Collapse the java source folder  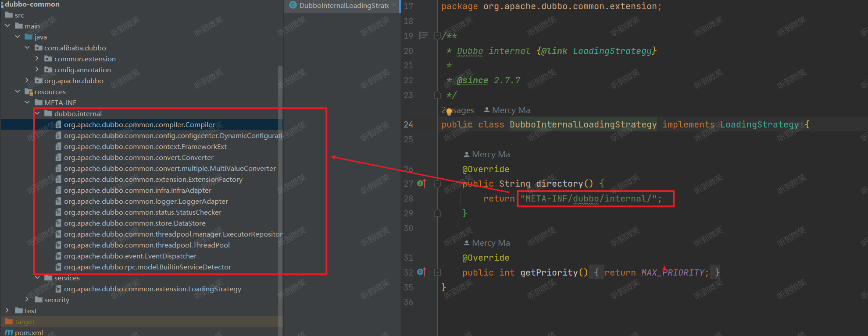(18, 37)
